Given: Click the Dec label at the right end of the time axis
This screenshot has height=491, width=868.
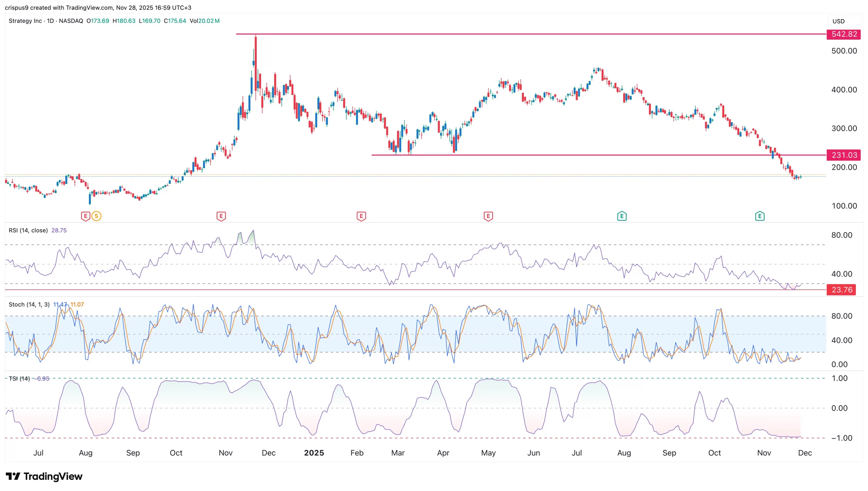Looking at the screenshot, I should pos(805,453).
